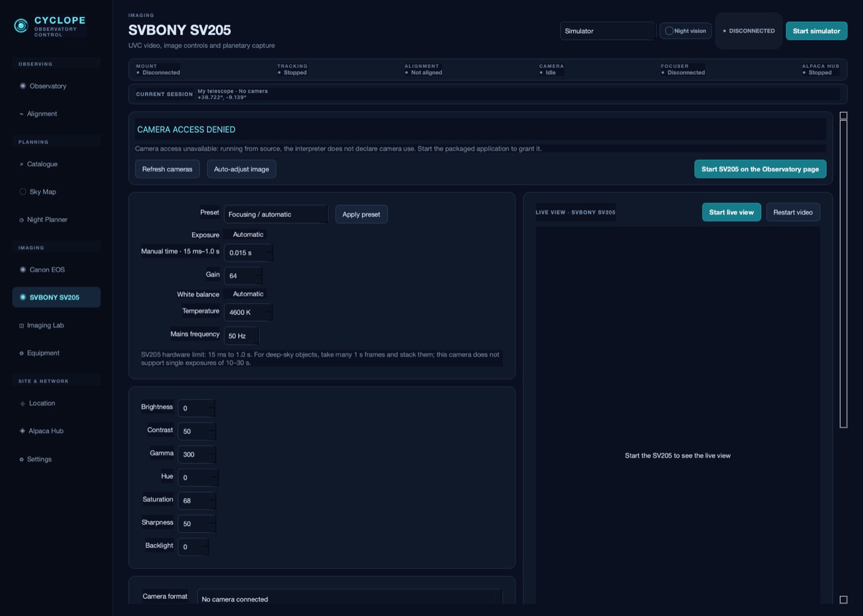Click "Start the SV205 to see the live view"

[678, 456]
